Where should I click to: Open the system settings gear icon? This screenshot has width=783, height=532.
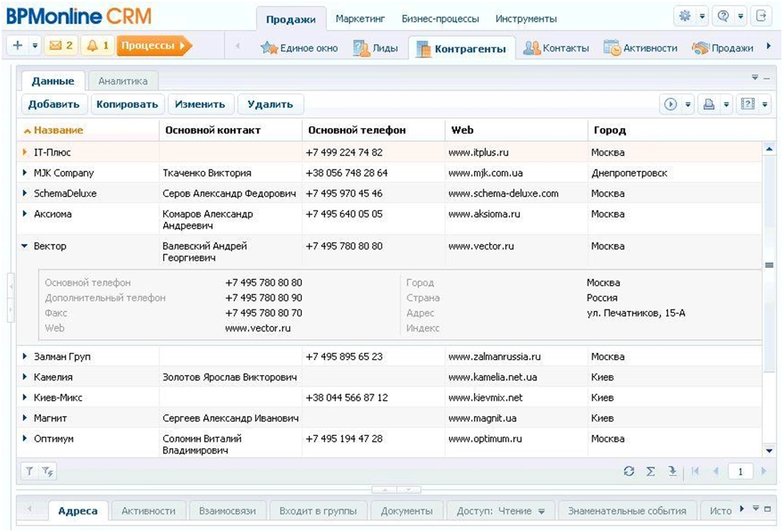coord(686,14)
